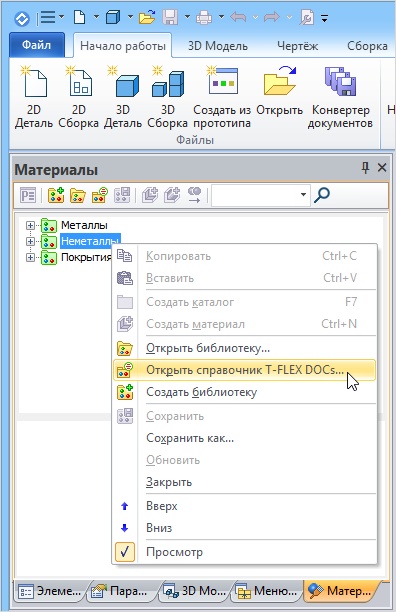Image resolution: width=396 pixels, height=612 pixels.
Task: Select the Начало работы ribbon tab
Action: [x=123, y=46]
